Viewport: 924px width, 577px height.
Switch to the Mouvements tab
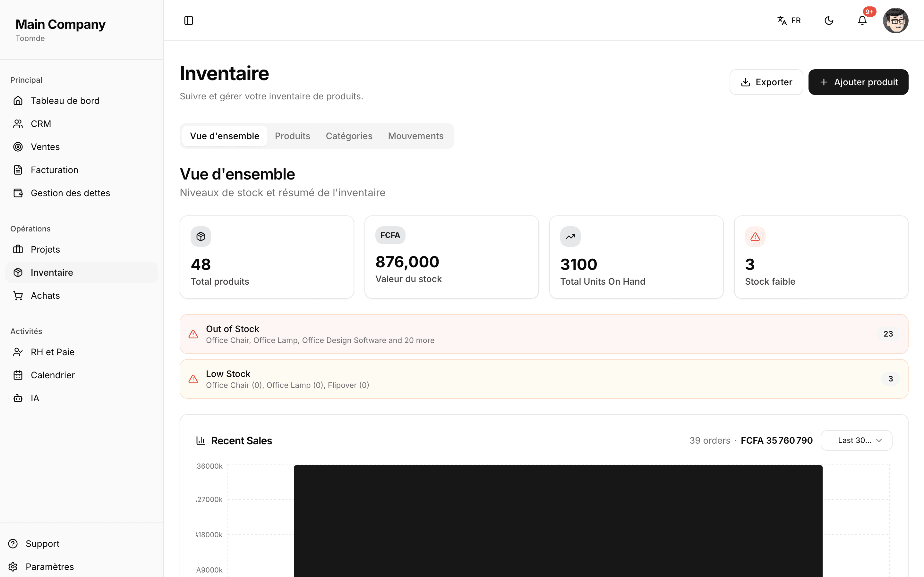pyautogui.click(x=416, y=136)
